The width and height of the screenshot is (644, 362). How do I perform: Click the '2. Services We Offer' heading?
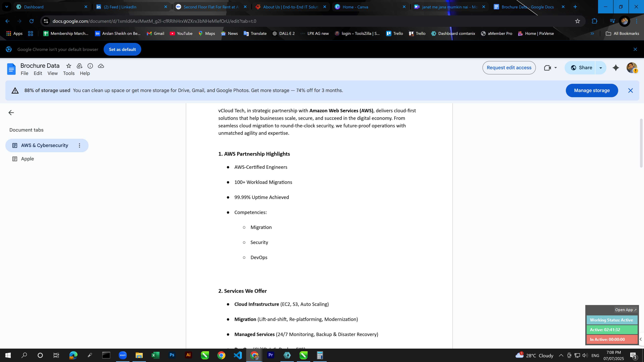[x=243, y=291]
